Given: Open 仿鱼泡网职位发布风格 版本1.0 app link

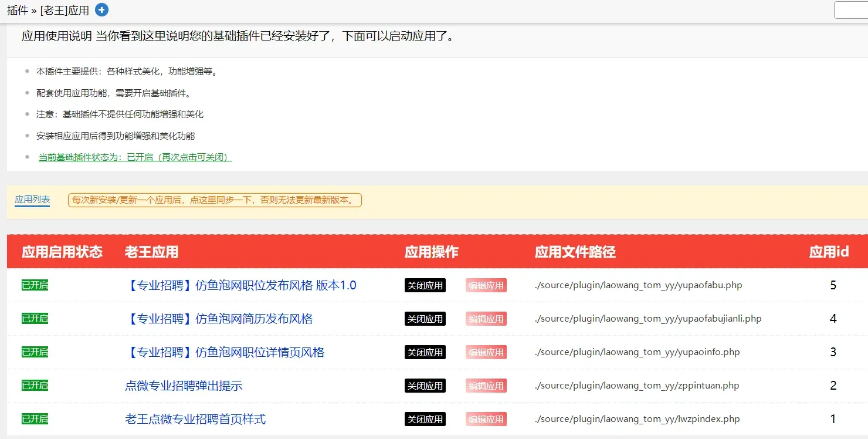Looking at the screenshot, I should [x=240, y=285].
